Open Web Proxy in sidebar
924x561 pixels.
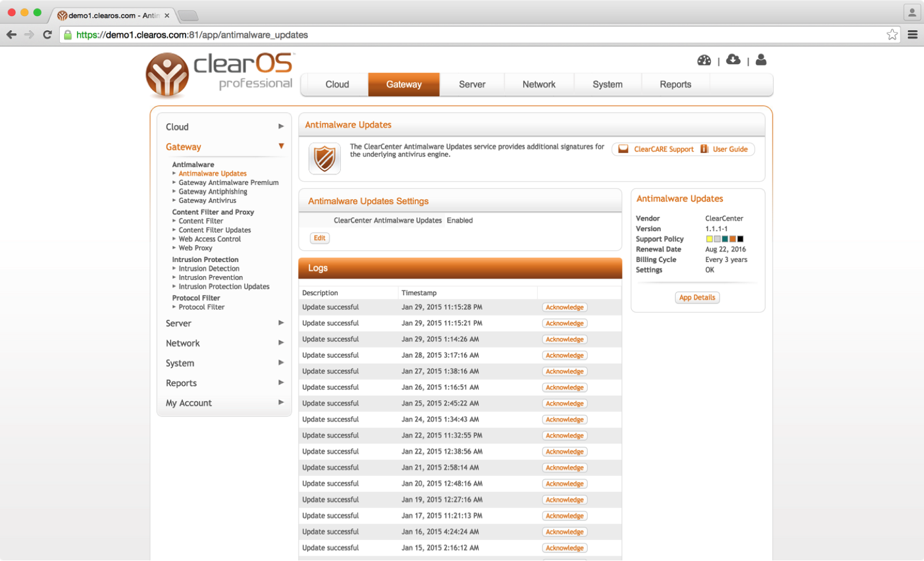(195, 248)
